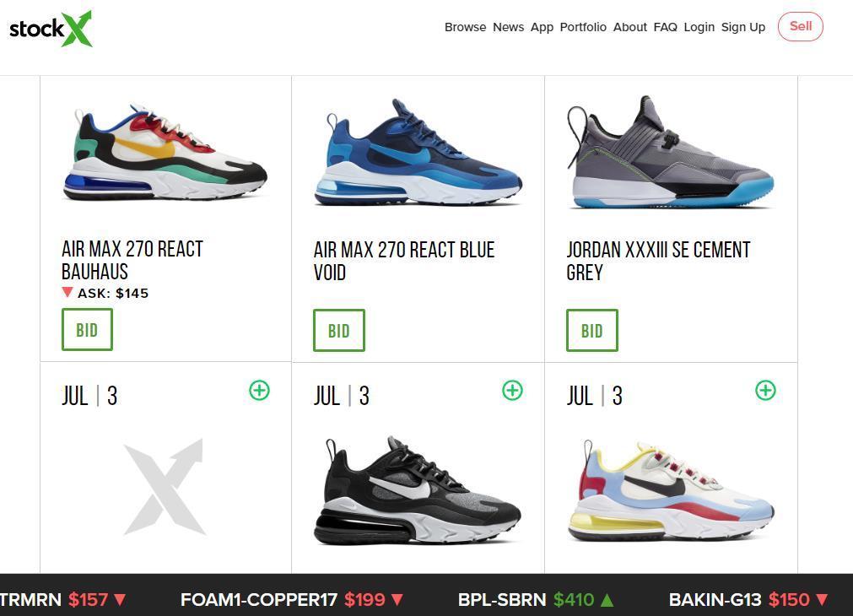Bid on Air Max 270 React Blue Void
This screenshot has height=616, width=853.
(339, 330)
